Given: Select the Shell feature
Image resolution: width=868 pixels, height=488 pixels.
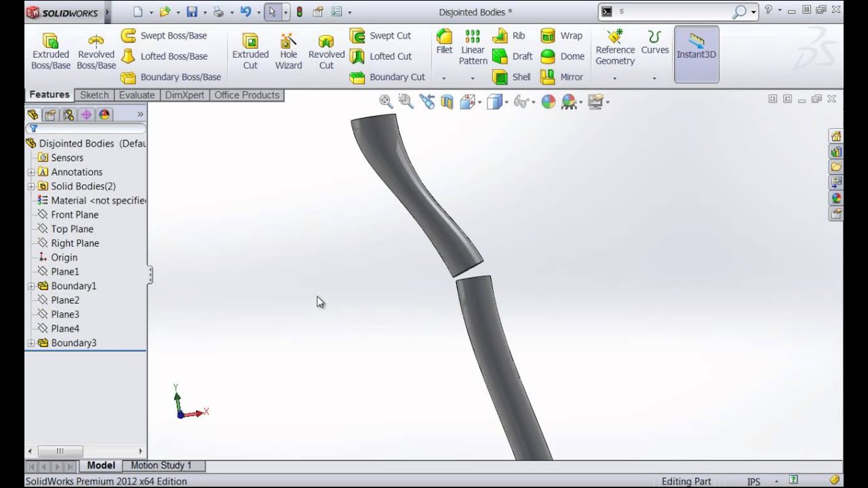Looking at the screenshot, I should (512, 77).
